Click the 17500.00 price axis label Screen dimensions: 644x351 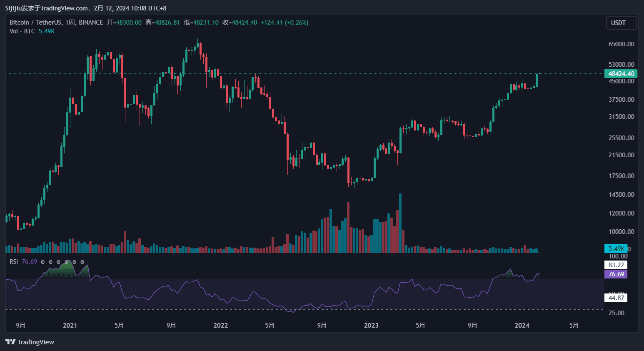point(621,176)
